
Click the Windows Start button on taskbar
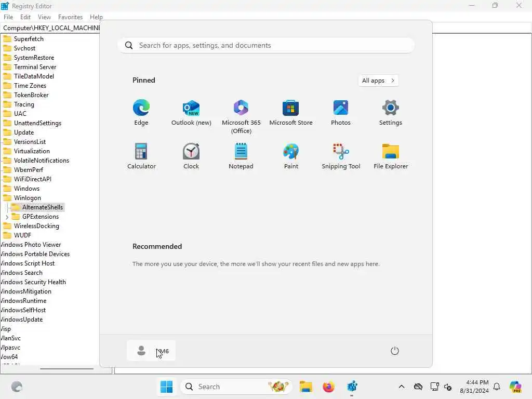166,387
